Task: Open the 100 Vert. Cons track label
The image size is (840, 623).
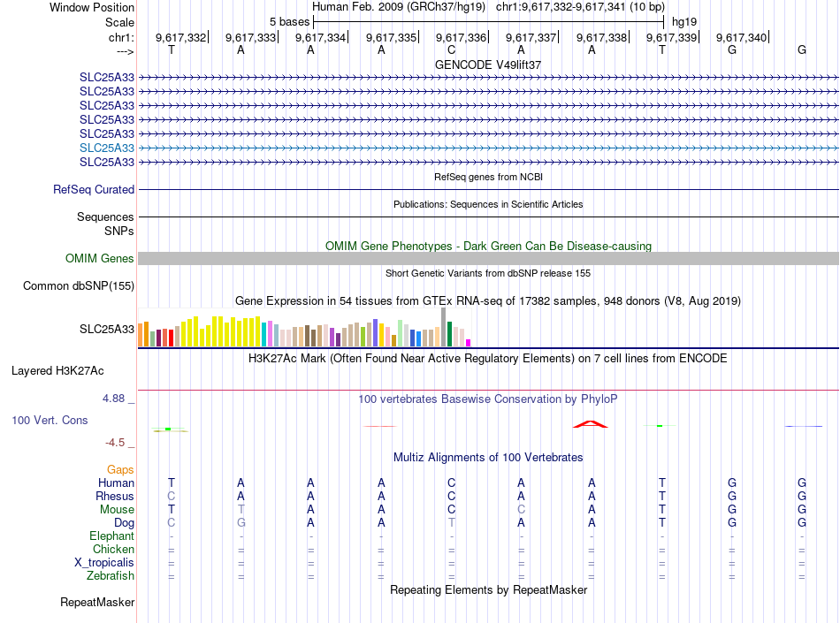Action: (x=50, y=420)
